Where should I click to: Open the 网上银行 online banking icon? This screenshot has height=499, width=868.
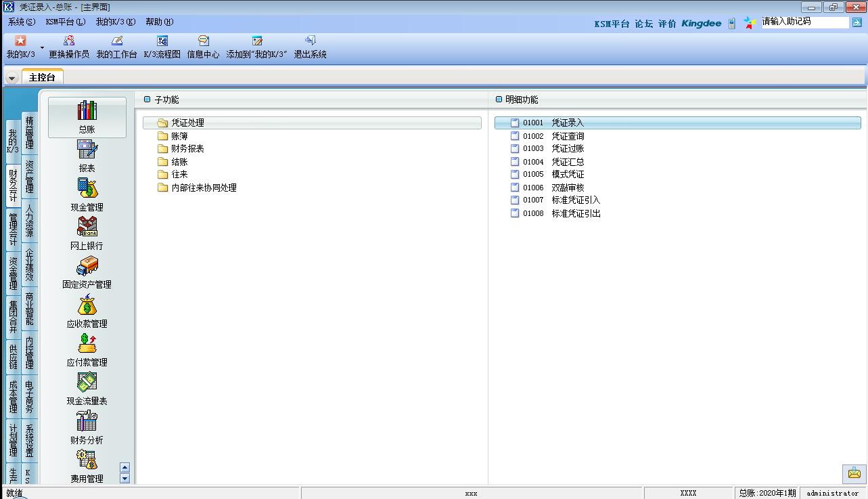87,227
